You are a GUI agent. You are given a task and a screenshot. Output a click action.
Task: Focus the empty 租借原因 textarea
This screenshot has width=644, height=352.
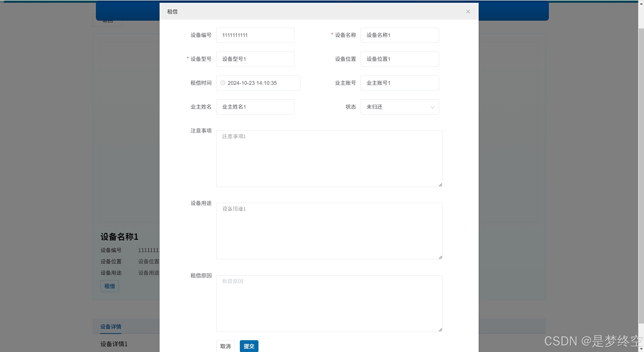tap(329, 303)
